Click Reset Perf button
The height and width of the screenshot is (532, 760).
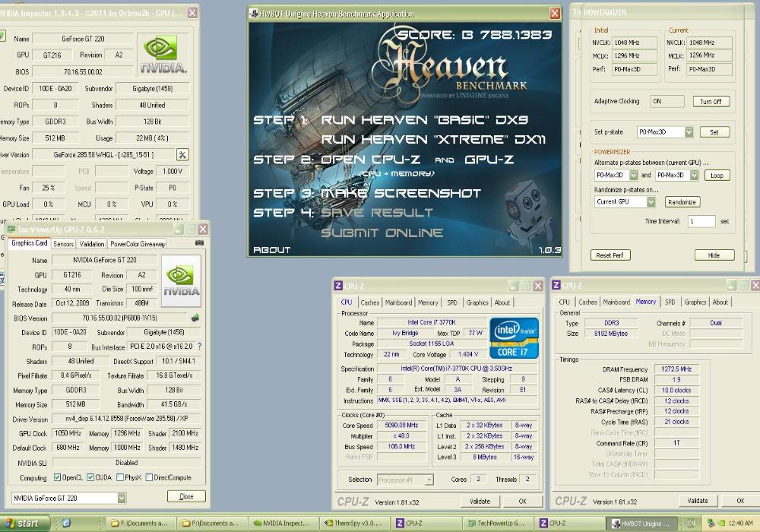click(x=610, y=255)
